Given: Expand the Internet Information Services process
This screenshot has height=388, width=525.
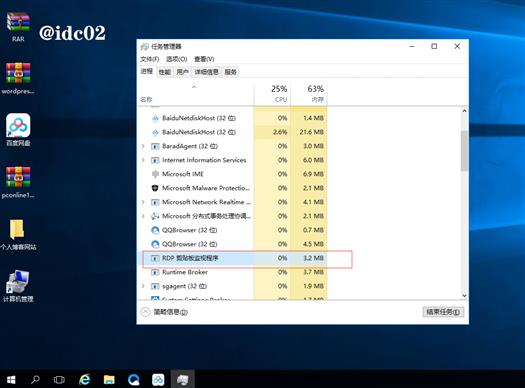Looking at the screenshot, I should [143, 160].
